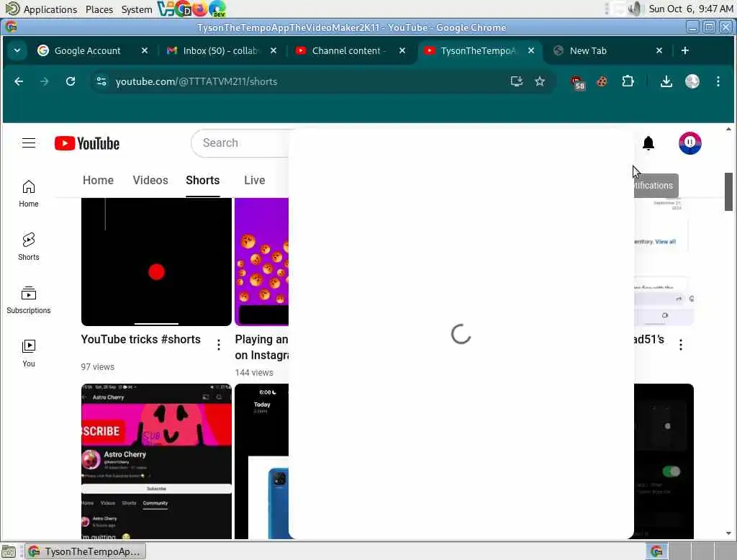Show desktop via bottom-left panel icon
This screenshot has width=737, height=560.
pyautogui.click(x=9, y=551)
